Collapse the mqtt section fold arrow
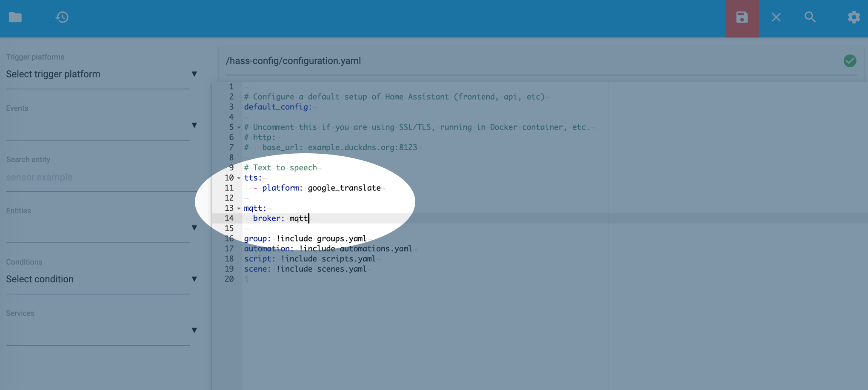The height and width of the screenshot is (390, 868). 238,209
